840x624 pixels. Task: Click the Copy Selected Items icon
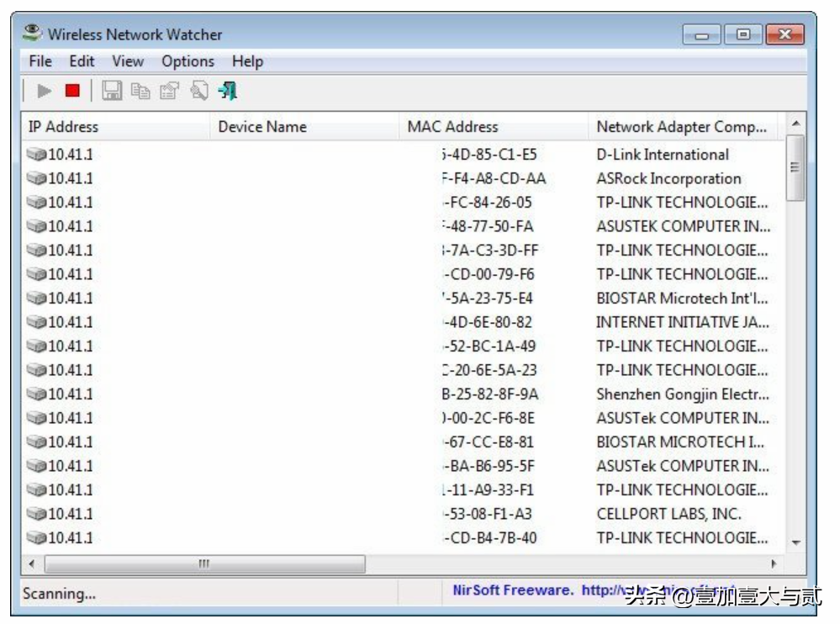(140, 91)
